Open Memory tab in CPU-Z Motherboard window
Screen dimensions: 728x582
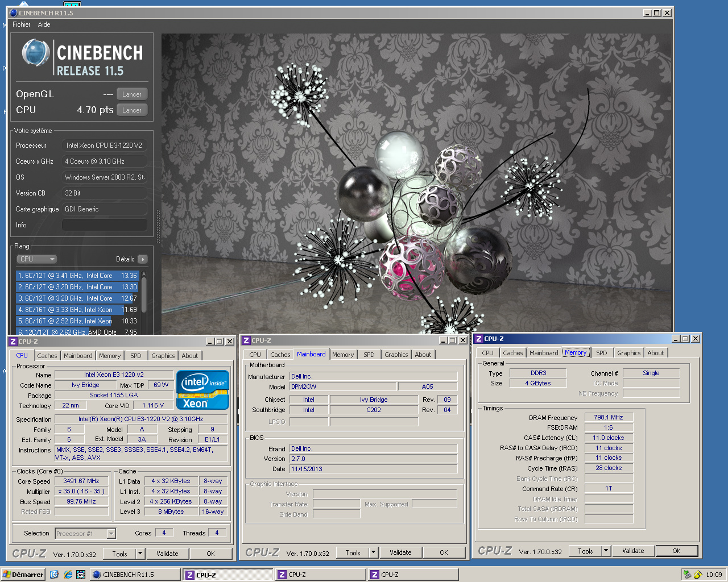[343, 355]
